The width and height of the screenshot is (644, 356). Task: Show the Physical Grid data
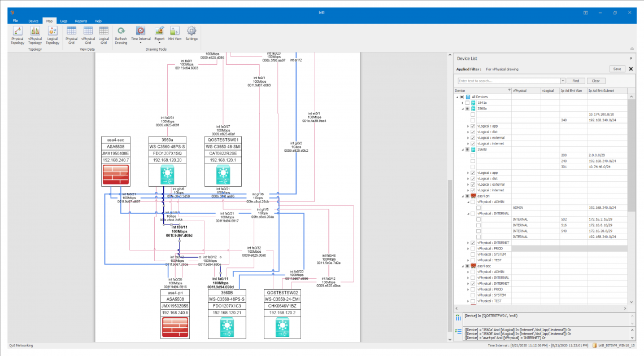[x=72, y=36]
